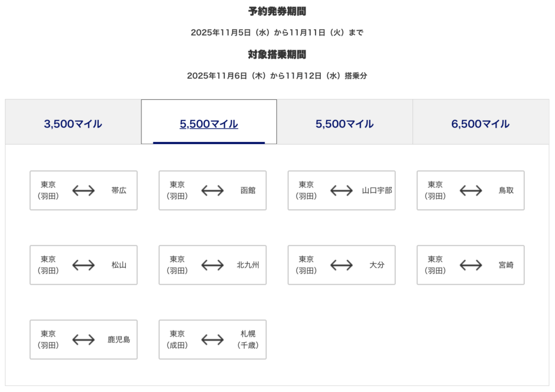Select the 北九州 destination text

click(248, 265)
